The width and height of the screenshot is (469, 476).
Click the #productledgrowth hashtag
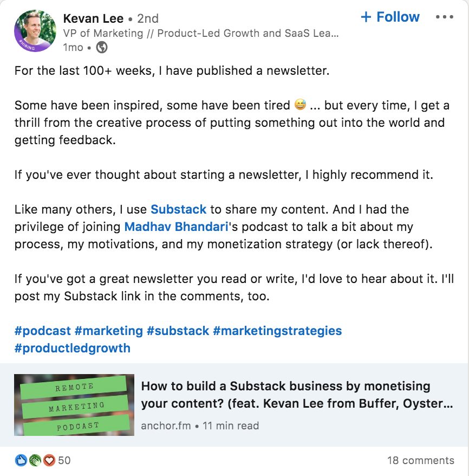click(72, 348)
